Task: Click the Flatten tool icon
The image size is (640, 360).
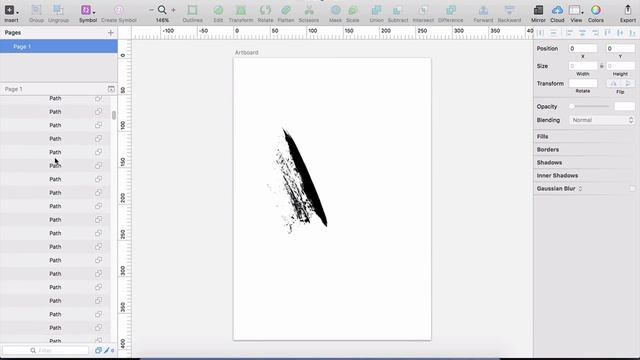Action: pos(286,10)
